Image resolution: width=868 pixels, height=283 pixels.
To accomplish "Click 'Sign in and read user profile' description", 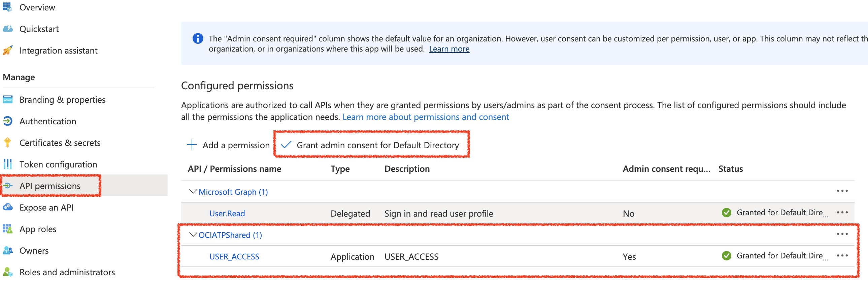I will 439,214.
